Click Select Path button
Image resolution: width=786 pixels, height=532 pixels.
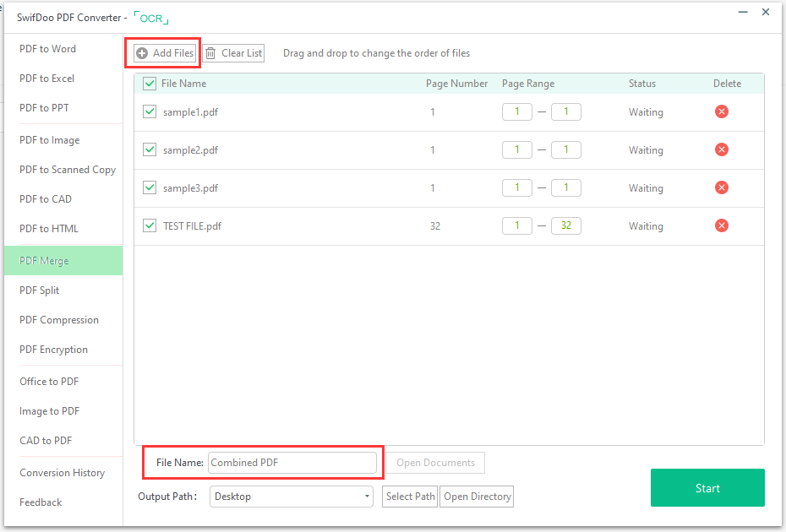tap(410, 497)
